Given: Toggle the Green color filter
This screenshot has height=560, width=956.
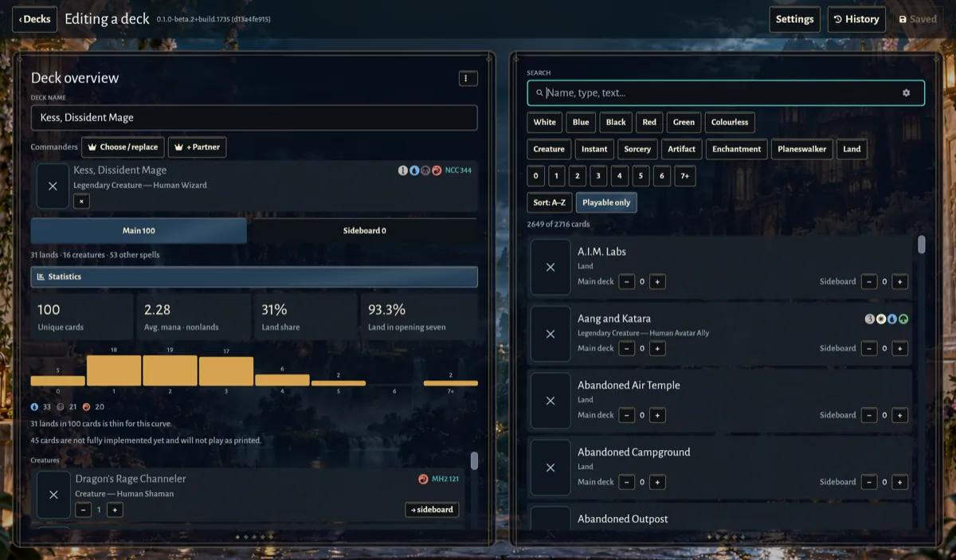Looking at the screenshot, I should pyautogui.click(x=684, y=123).
